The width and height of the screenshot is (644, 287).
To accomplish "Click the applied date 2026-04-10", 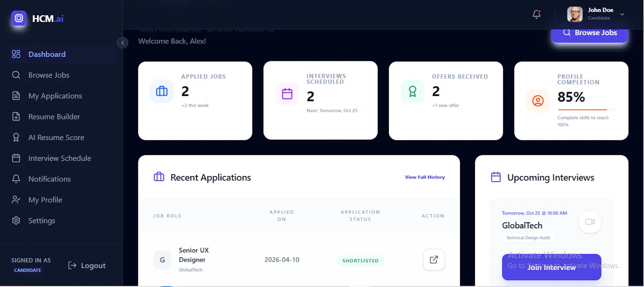I will tap(282, 260).
